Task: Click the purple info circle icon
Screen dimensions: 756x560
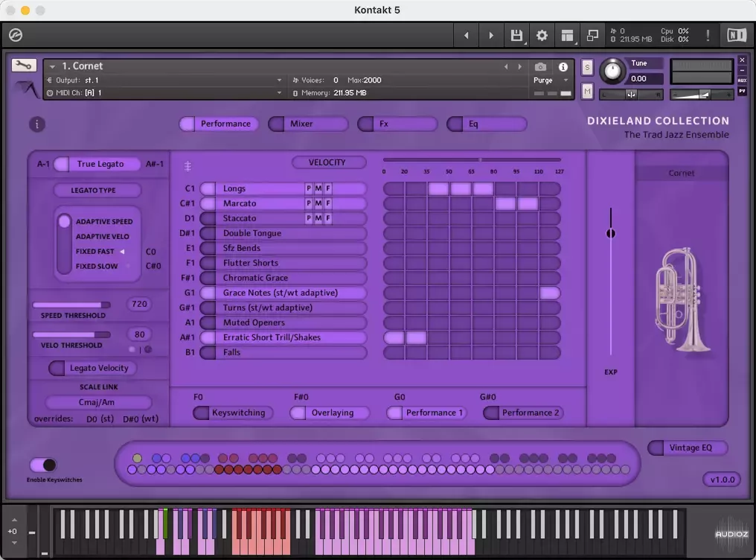Action: [x=37, y=124]
